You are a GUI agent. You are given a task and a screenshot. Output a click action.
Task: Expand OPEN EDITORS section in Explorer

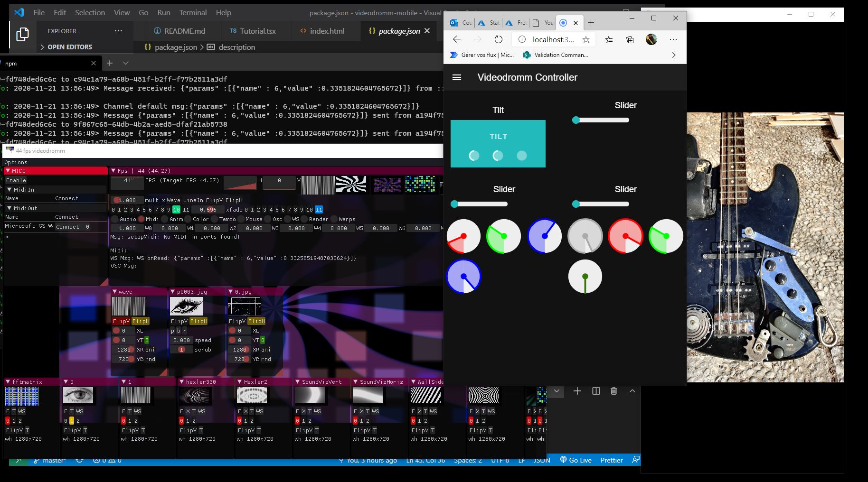66,47
